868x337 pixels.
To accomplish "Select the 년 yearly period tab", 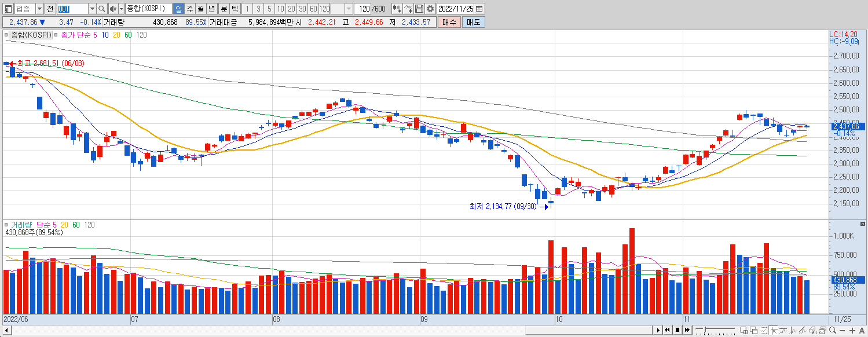I will 211,9.
